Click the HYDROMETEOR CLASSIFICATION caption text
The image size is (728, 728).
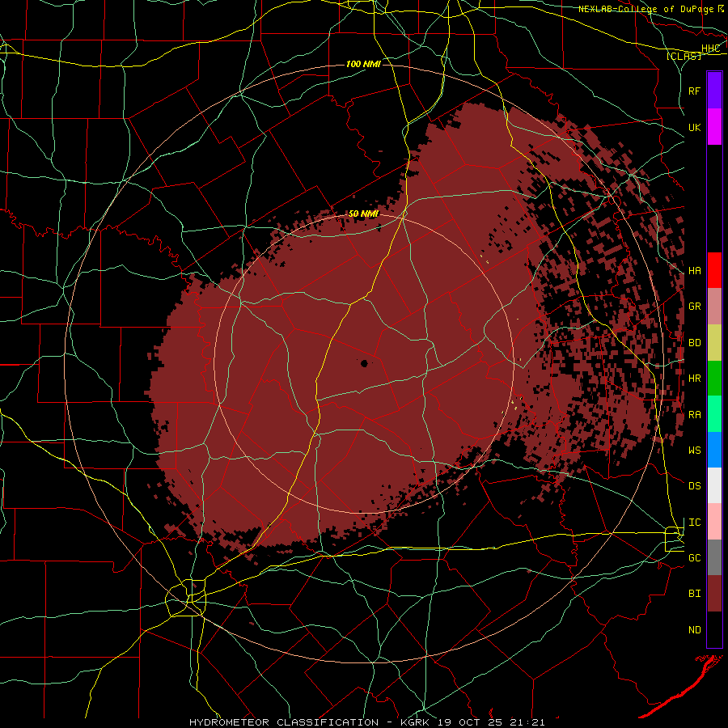pyautogui.click(x=284, y=722)
